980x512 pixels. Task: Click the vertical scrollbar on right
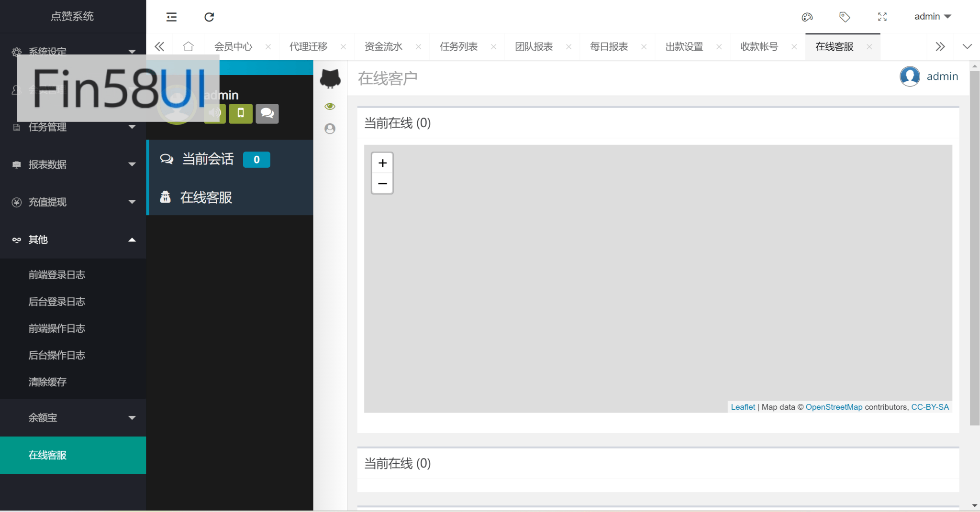tap(974, 249)
